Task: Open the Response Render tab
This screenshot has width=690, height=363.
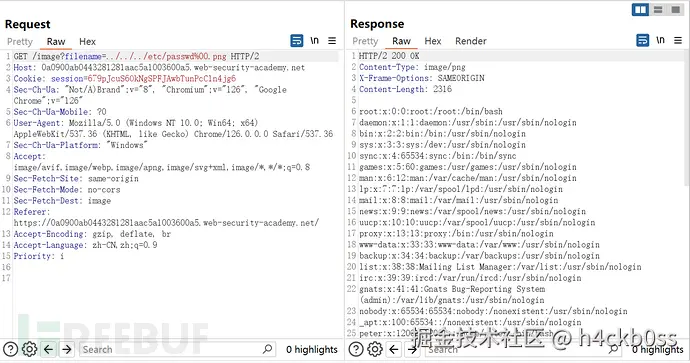Action: click(x=471, y=41)
